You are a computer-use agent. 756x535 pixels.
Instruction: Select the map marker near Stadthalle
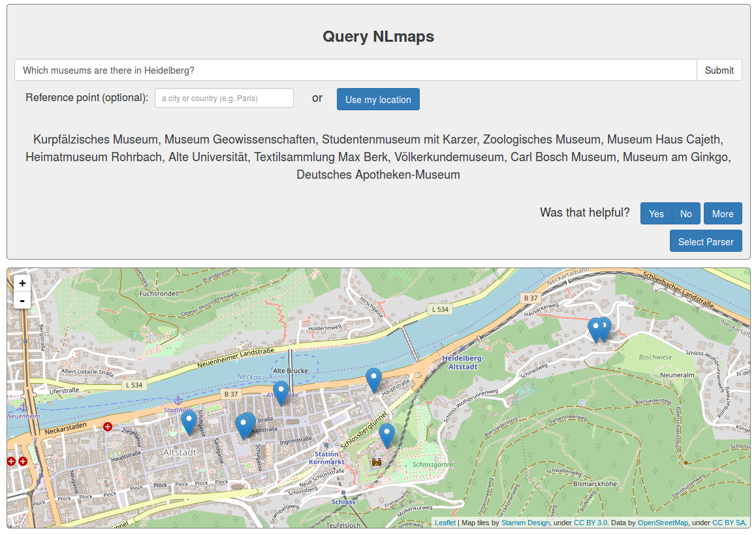[189, 421]
